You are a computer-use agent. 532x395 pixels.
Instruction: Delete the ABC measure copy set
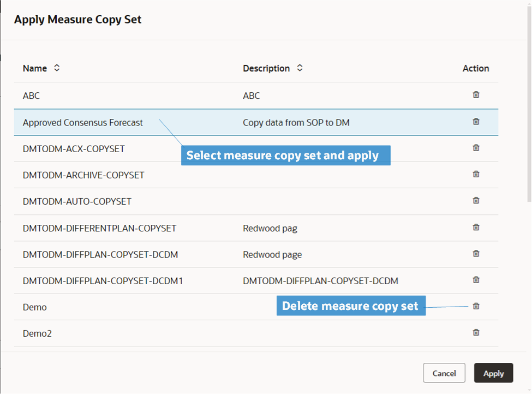click(475, 94)
